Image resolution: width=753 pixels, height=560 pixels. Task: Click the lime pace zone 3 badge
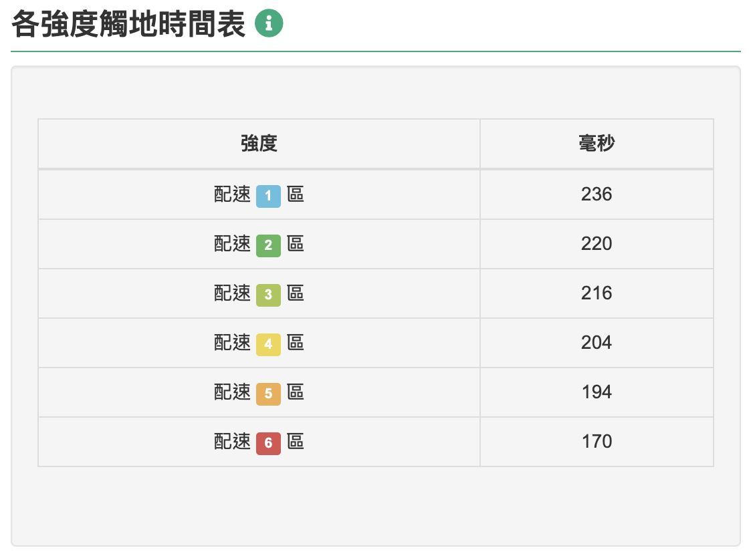pos(268,295)
